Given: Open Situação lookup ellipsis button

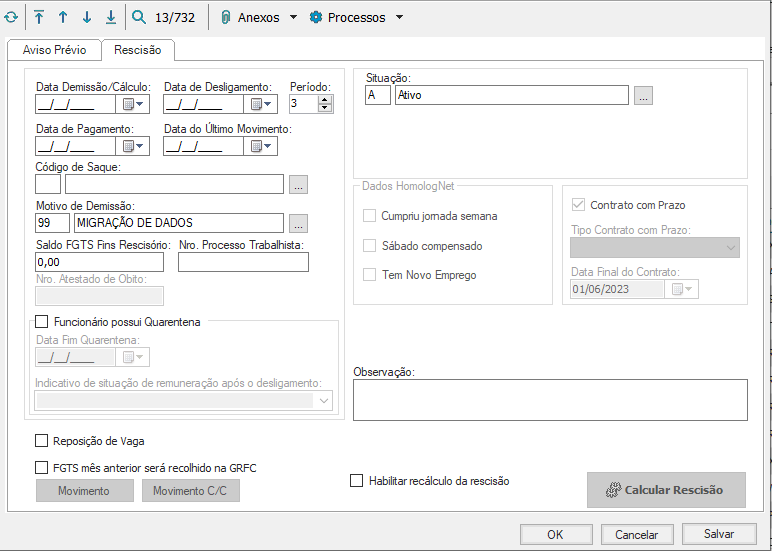Looking at the screenshot, I should (x=643, y=96).
